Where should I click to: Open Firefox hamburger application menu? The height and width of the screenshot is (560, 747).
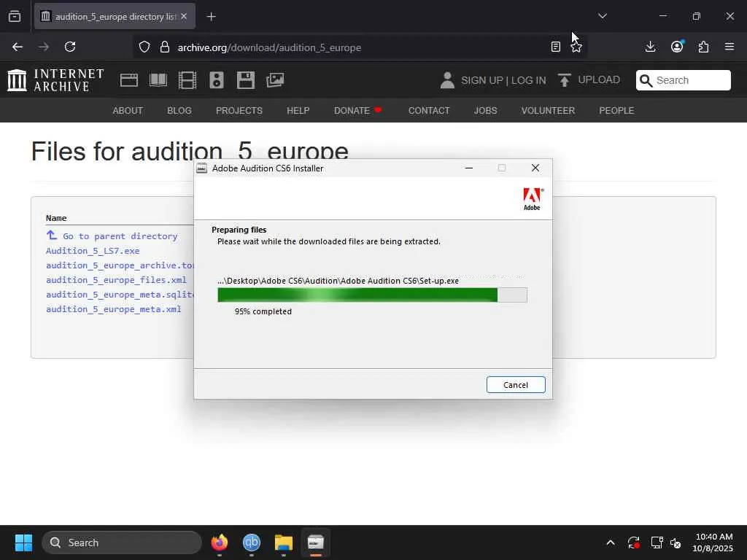pos(729,47)
